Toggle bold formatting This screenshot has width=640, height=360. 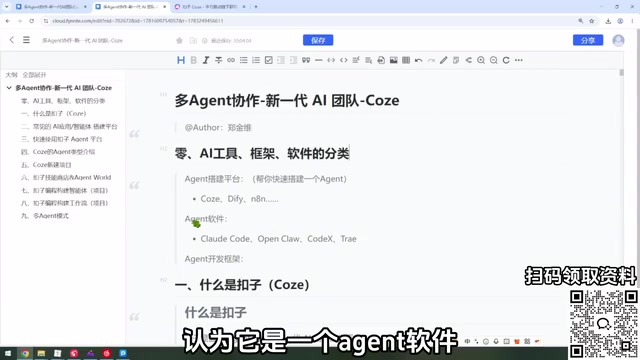[193, 60]
